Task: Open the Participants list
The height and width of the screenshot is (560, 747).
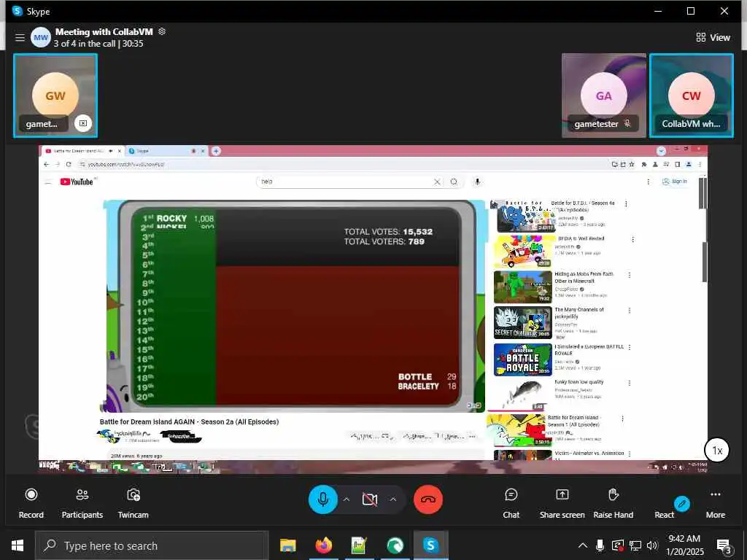Action: pyautogui.click(x=82, y=503)
